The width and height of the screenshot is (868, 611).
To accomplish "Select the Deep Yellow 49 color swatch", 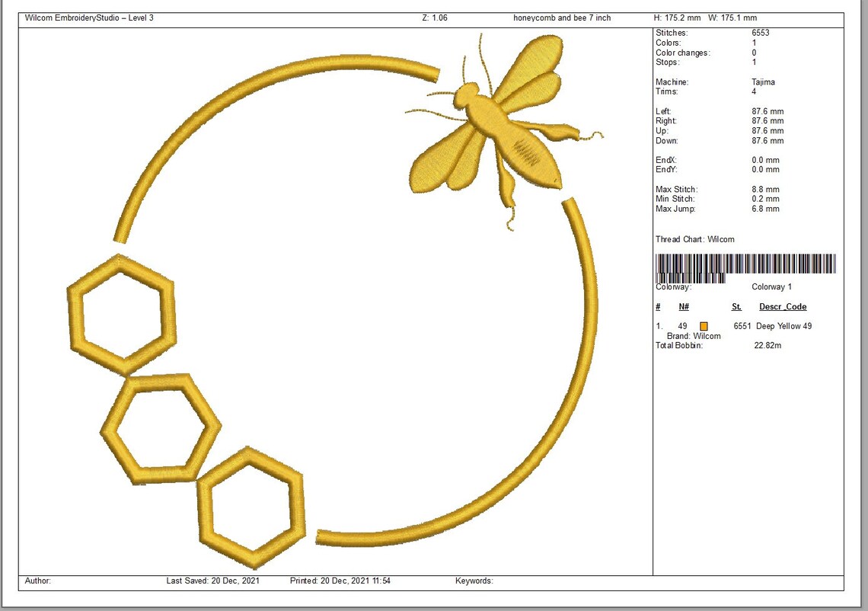I will [x=704, y=325].
